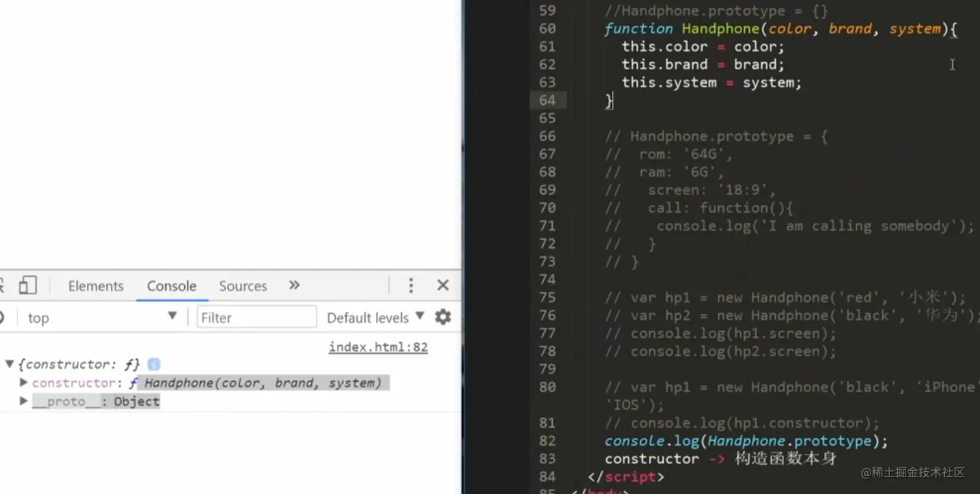Click the //Handphone.prototype = {} comment on line 59
Image resolution: width=980 pixels, height=494 pixels.
pos(716,11)
